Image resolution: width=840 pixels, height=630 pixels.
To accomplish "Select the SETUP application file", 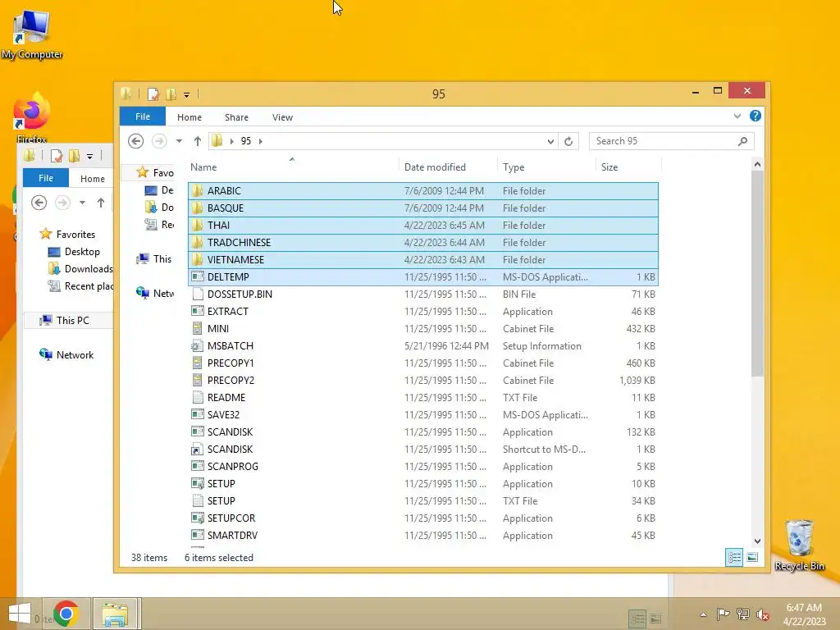I will pos(423,483).
